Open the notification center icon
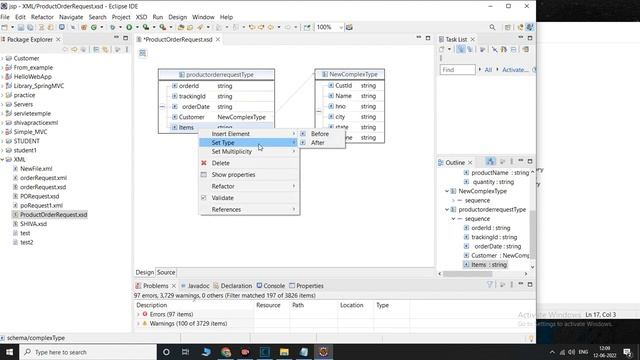 point(627,352)
